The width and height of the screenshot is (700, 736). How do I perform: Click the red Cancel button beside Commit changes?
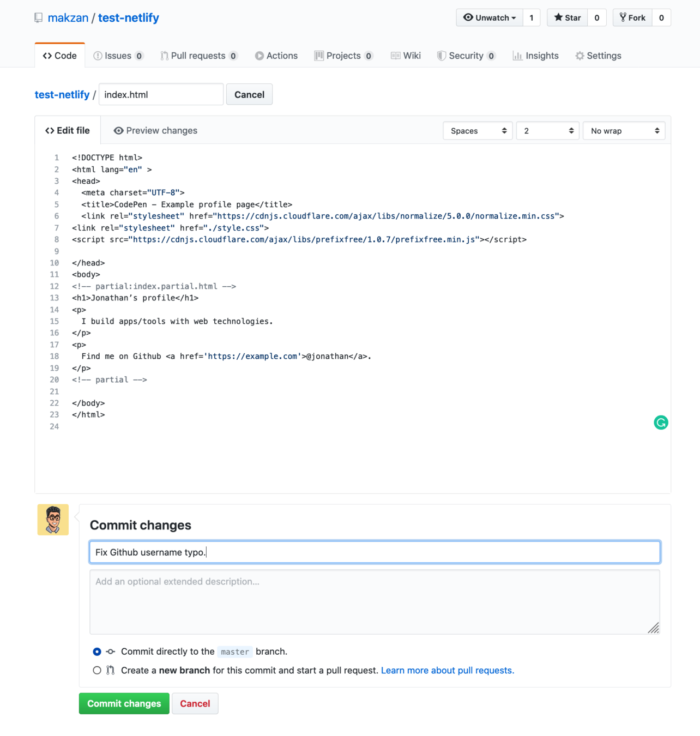[x=195, y=703]
